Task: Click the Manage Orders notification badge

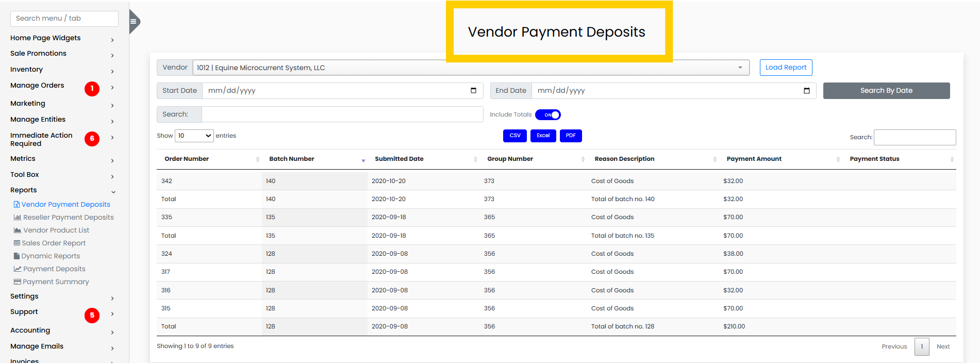Action: click(92, 89)
